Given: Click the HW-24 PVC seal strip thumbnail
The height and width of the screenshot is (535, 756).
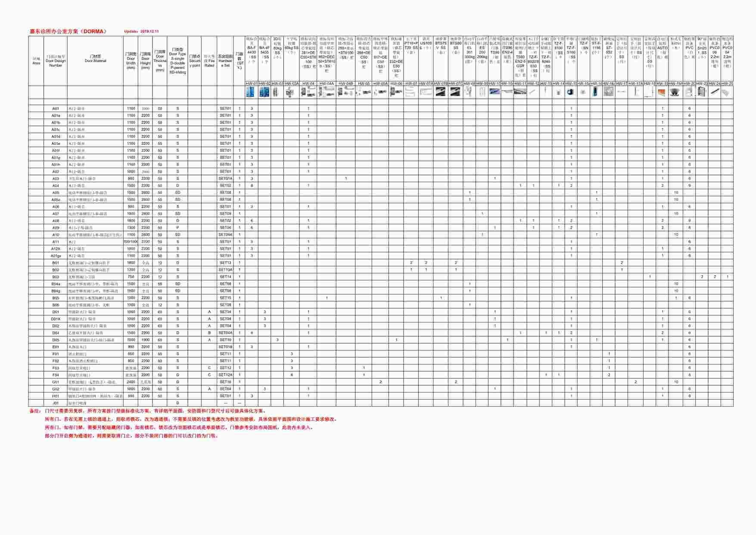Looking at the screenshot, I should 715,92.
